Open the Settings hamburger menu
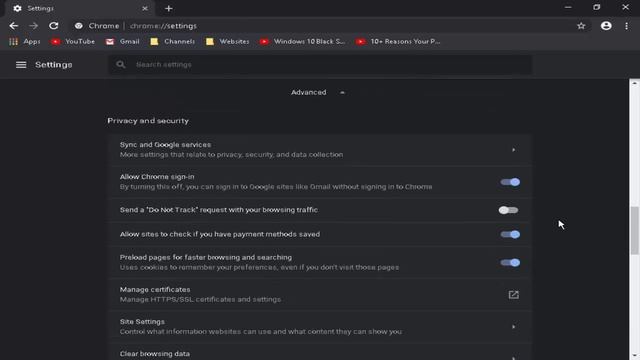 21,65
